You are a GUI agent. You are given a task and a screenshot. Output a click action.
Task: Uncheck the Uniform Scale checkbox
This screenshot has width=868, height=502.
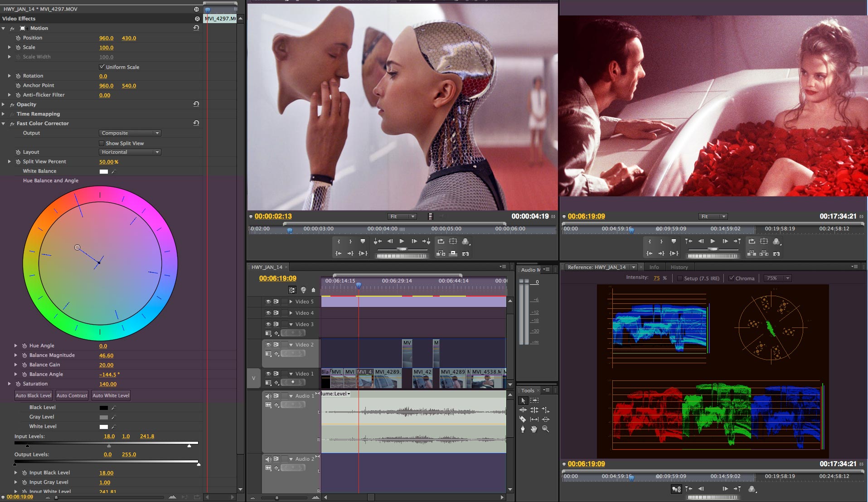point(102,67)
